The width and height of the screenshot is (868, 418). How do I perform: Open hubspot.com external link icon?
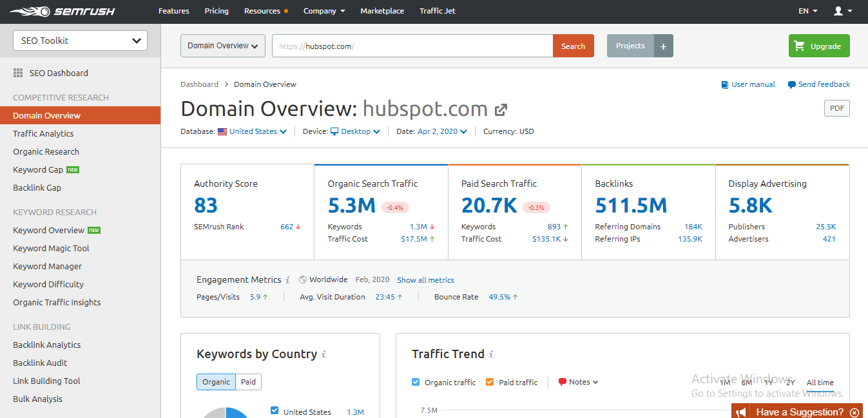click(x=501, y=109)
